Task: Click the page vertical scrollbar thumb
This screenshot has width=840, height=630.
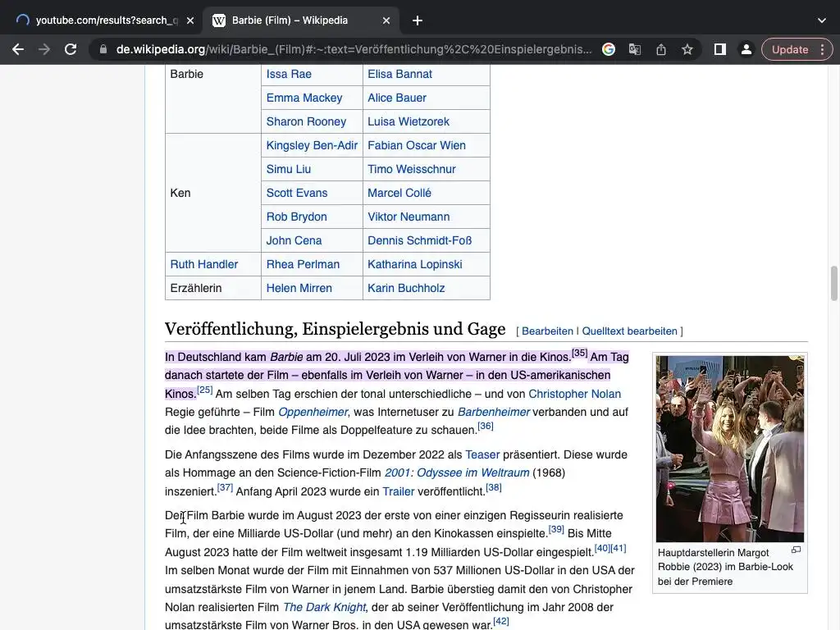Action: (833, 283)
